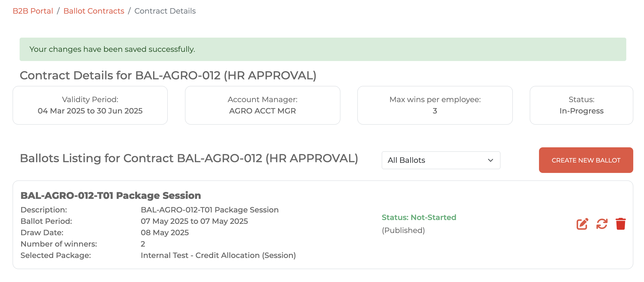
Task: Click the Contract Details breadcrumb text
Action: [x=165, y=11]
